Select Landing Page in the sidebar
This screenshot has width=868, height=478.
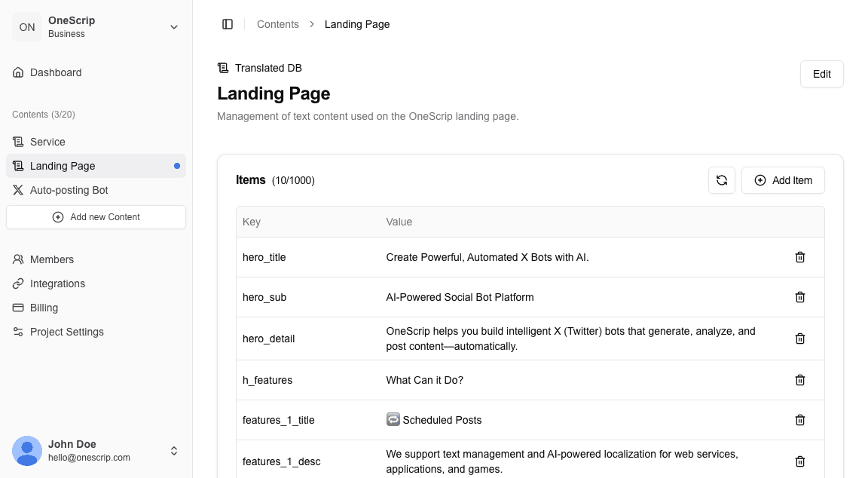96,166
